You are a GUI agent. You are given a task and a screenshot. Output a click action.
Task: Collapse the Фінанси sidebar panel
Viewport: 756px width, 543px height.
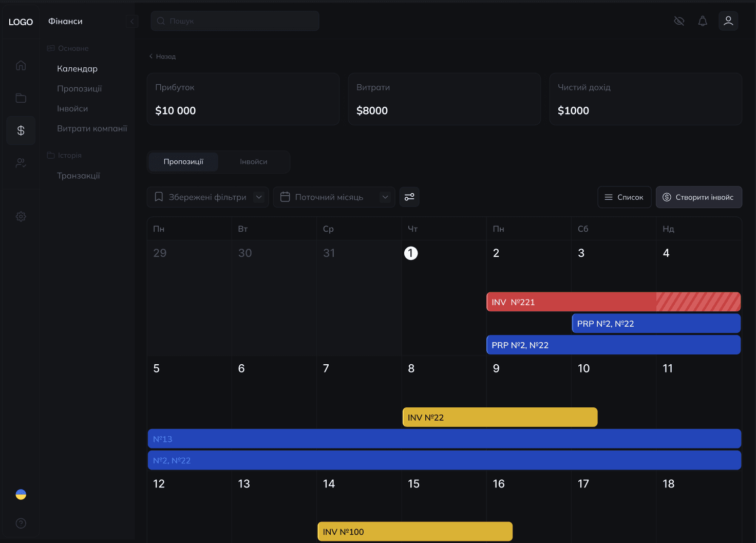click(132, 22)
